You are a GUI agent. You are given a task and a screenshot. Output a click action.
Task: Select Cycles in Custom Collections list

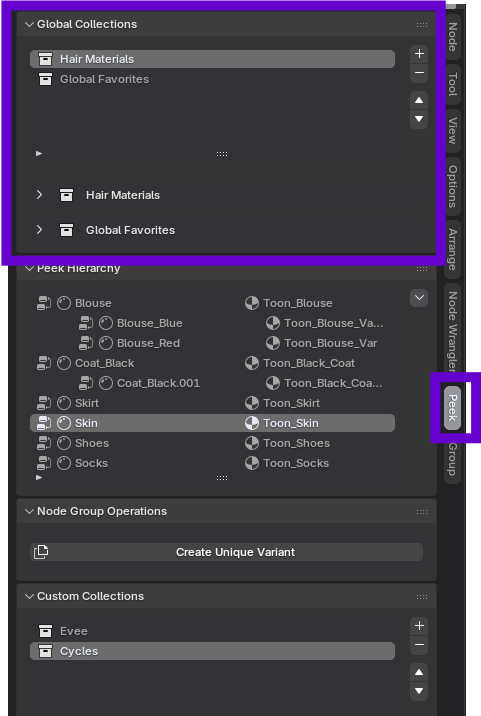(x=212, y=651)
